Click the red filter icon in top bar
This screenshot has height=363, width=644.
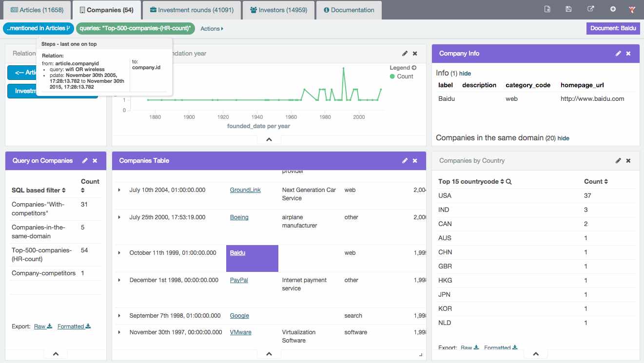(x=632, y=9)
